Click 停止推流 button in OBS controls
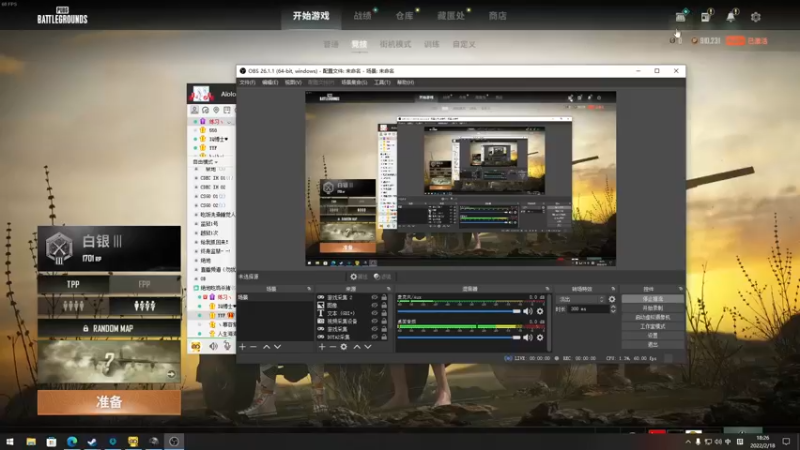The width and height of the screenshot is (800, 450). pos(653,299)
